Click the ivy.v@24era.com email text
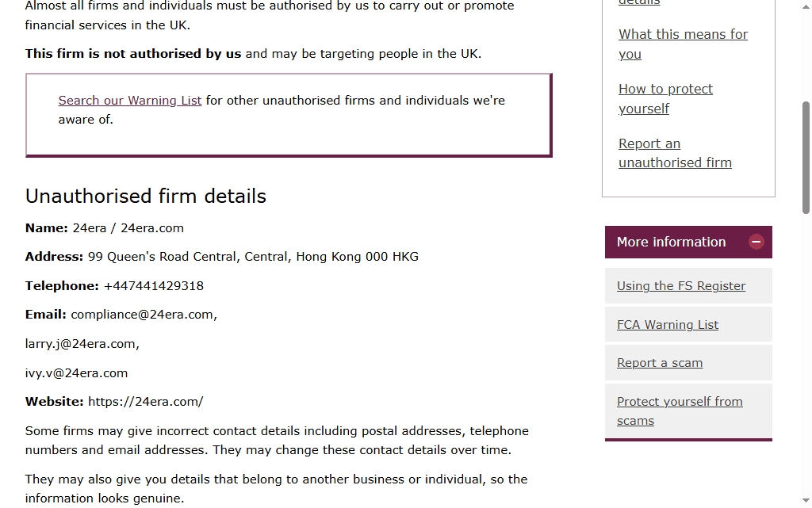 (x=76, y=373)
